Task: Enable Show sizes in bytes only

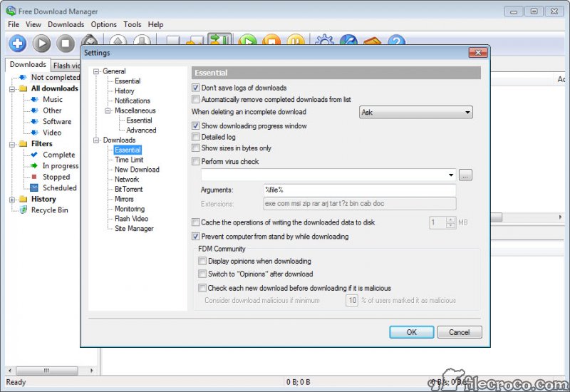Action: click(195, 148)
